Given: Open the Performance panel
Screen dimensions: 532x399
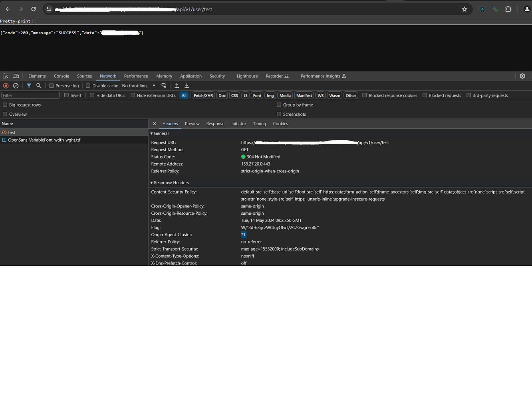Looking at the screenshot, I should 136,76.
